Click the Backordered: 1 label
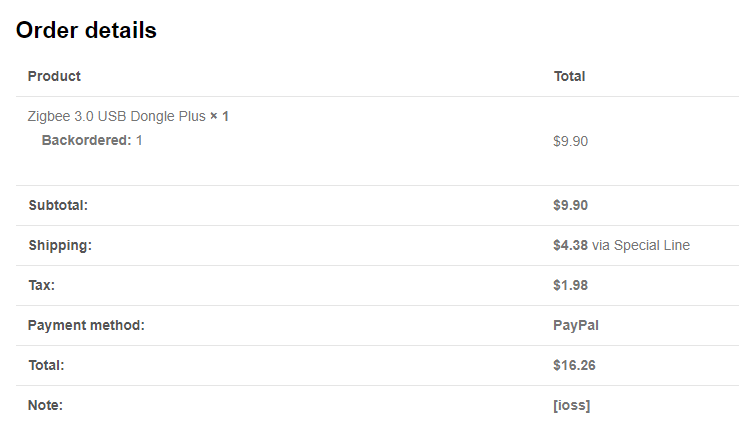The width and height of the screenshot is (739, 447). click(92, 141)
